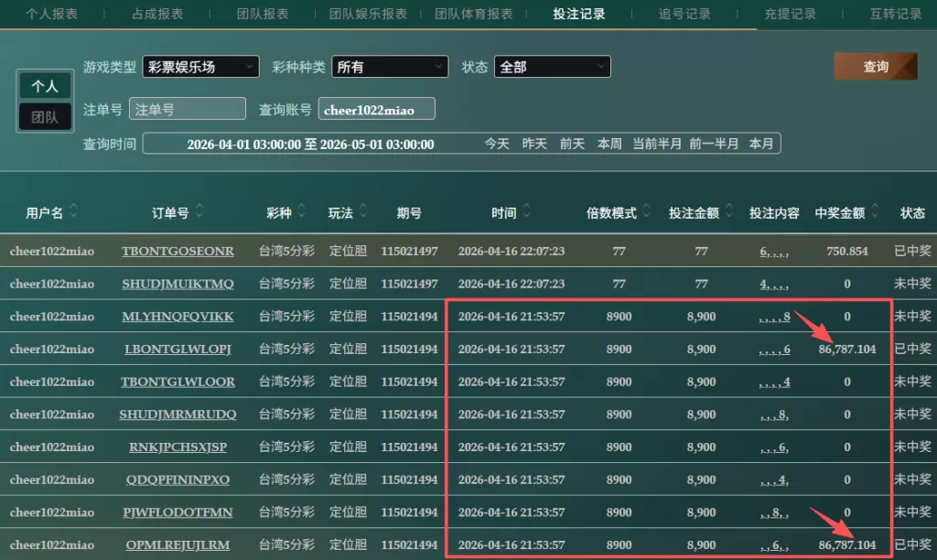Open the 状态 dropdown showing 全部
The width and height of the screenshot is (937, 560).
(x=552, y=67)
